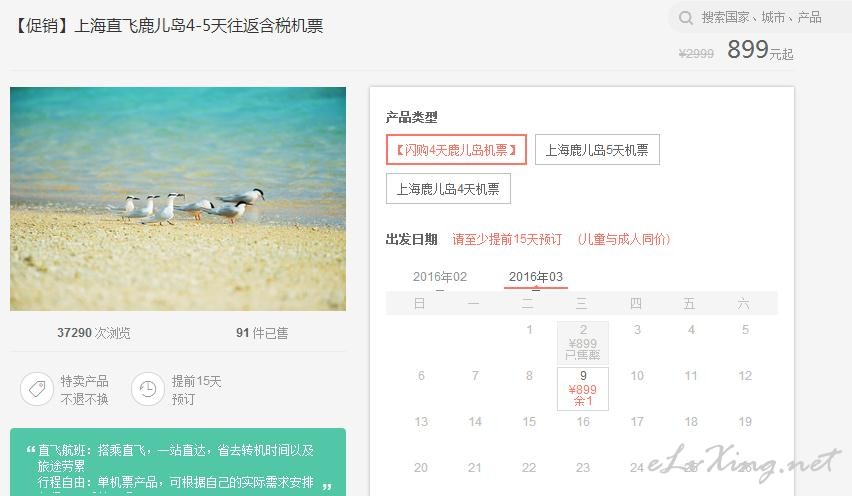Click the product title 上海直飞鹿儿岛4-5天往返含税机票

pos(199,26)
